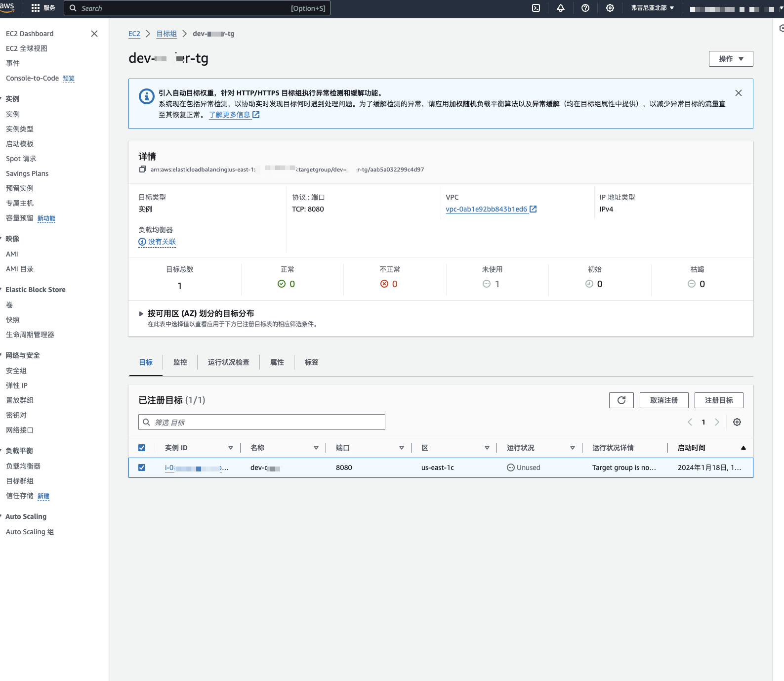The image size is (784, 681).
Task: Open the settings gear in top bar
Action: click(x=610, y=8)
